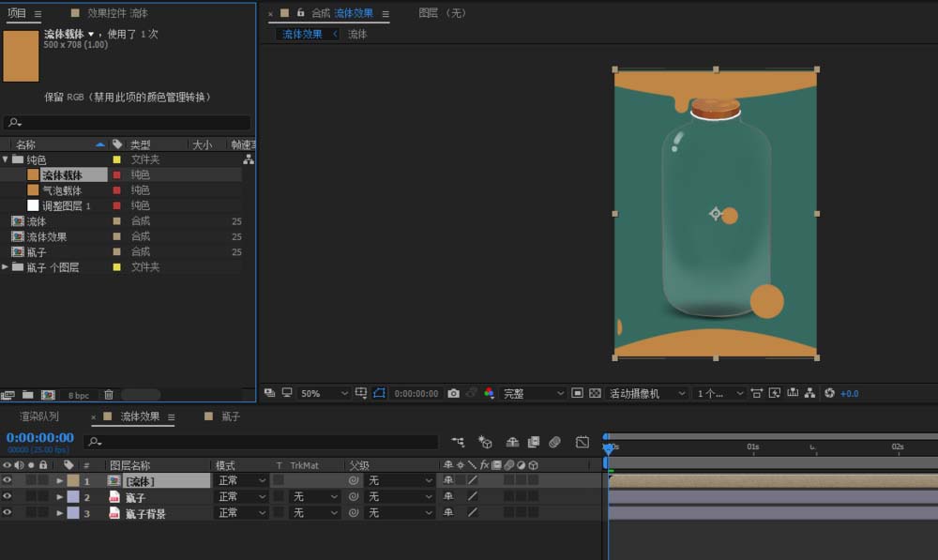The height and width of the screenshot is (560, 938).
Task: Click the show channel RGB icon
Action: (489, 393)
